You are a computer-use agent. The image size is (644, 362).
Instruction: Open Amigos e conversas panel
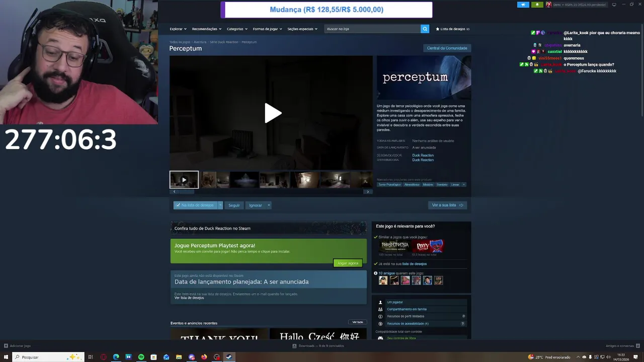click(622, 346)
